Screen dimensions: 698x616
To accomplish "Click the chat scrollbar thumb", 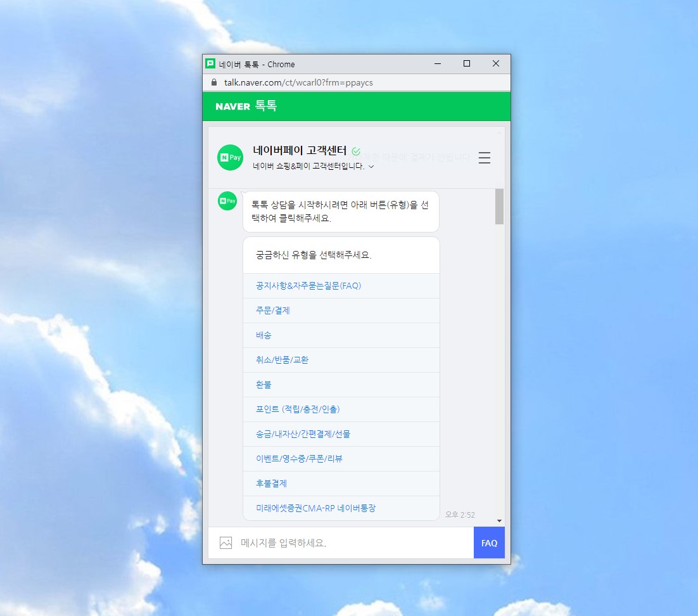I will click(500, 206).
